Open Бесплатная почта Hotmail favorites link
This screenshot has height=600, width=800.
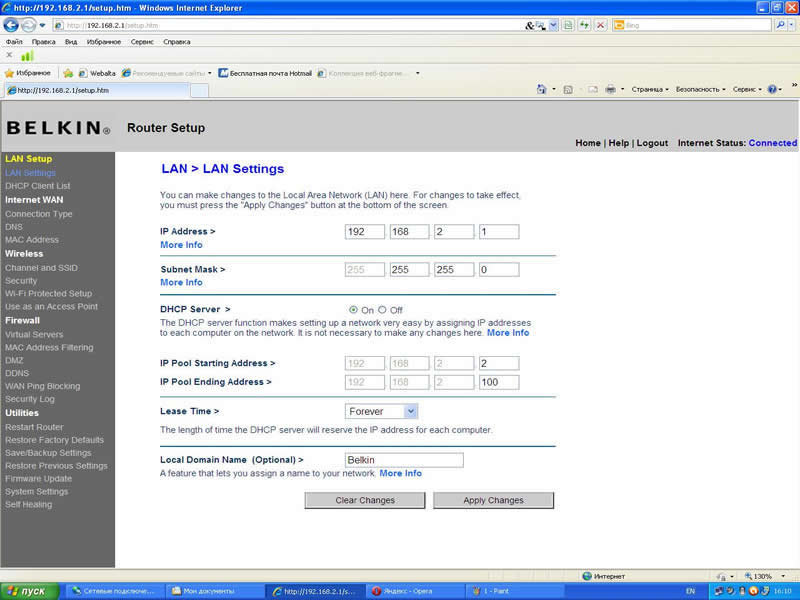(x=265, y=73)
